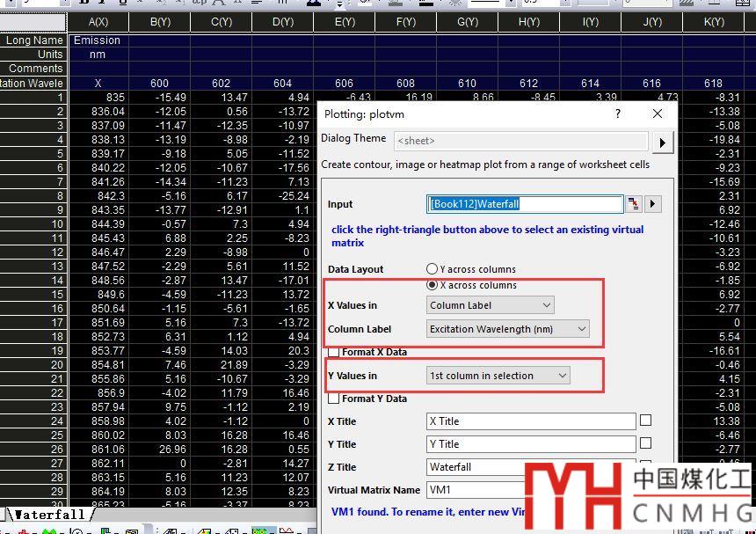Click the X Title text field
Viewport: 756px width, 534px height.
(x=531, y=421)
